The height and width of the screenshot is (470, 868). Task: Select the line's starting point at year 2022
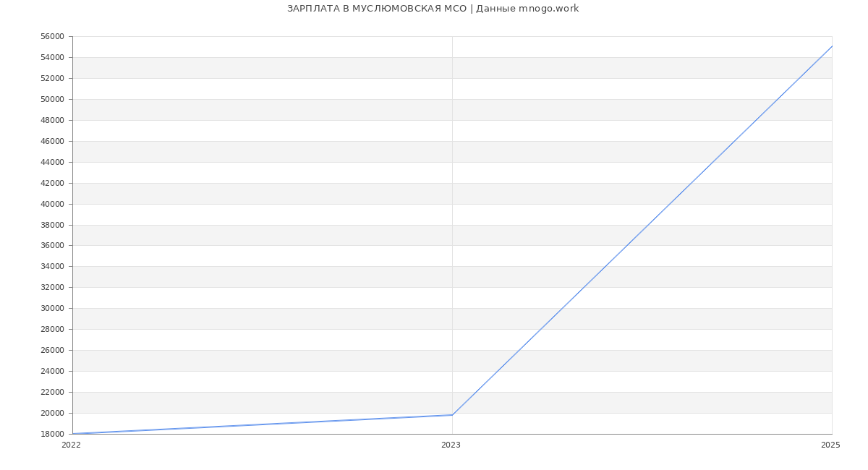click(73, 434)
